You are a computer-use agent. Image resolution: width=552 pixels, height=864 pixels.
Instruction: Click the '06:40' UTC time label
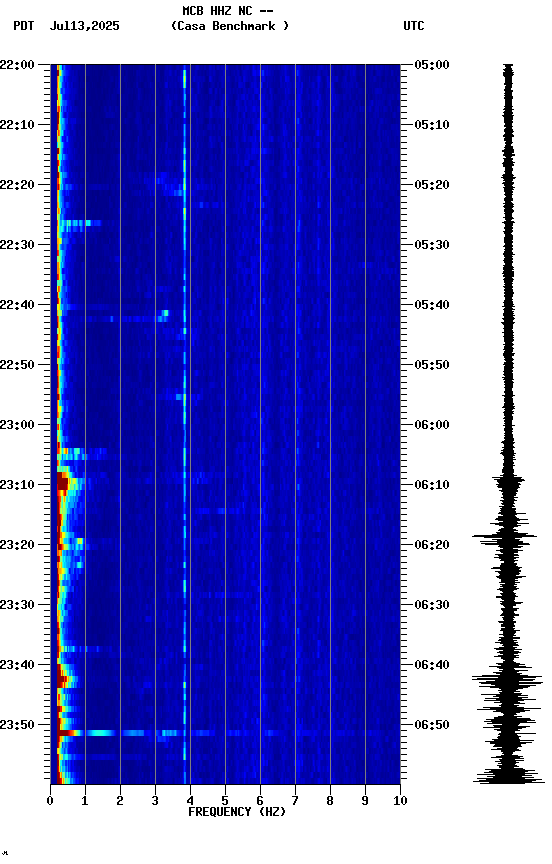pos(432,665)
